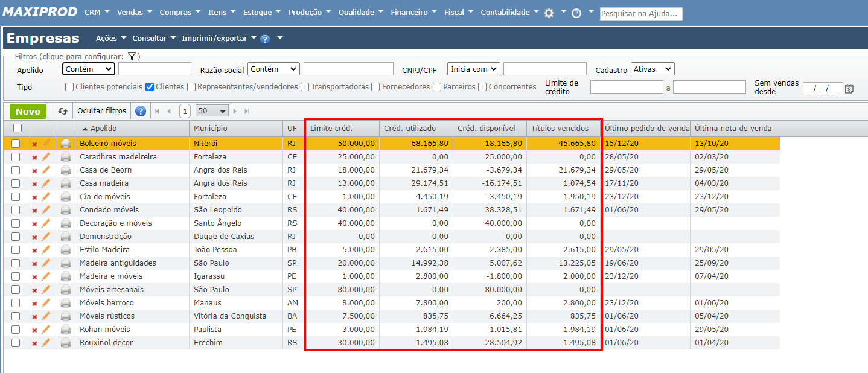Open the blue help icon in grid toolbar
The width and height of the screenshot is (868, 373).
pyautogui.click(x=141, y=111)
